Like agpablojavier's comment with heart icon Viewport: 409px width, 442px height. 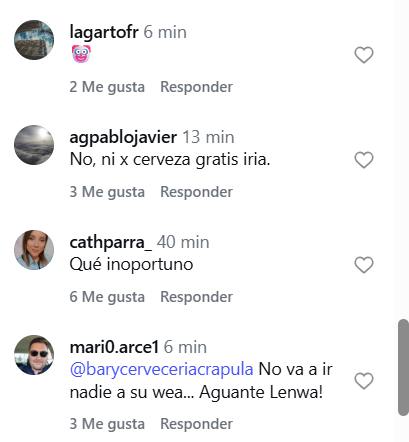click(364, 160)
